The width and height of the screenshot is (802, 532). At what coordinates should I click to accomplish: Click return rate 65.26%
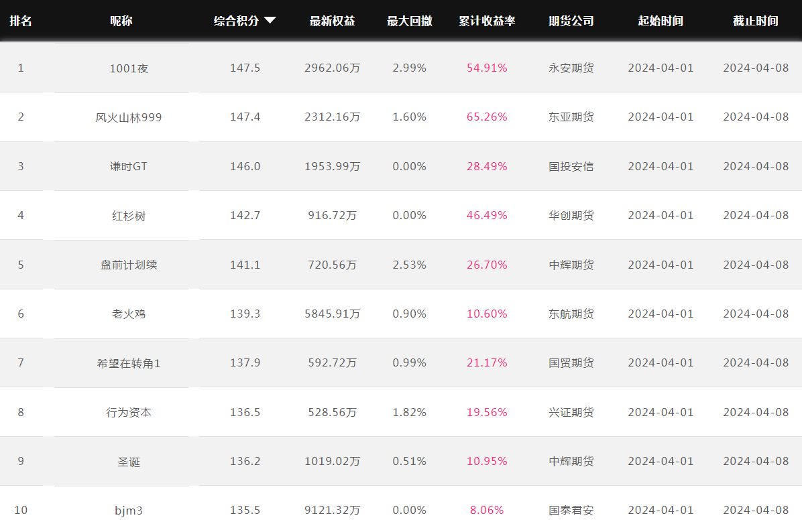[487, 117]
